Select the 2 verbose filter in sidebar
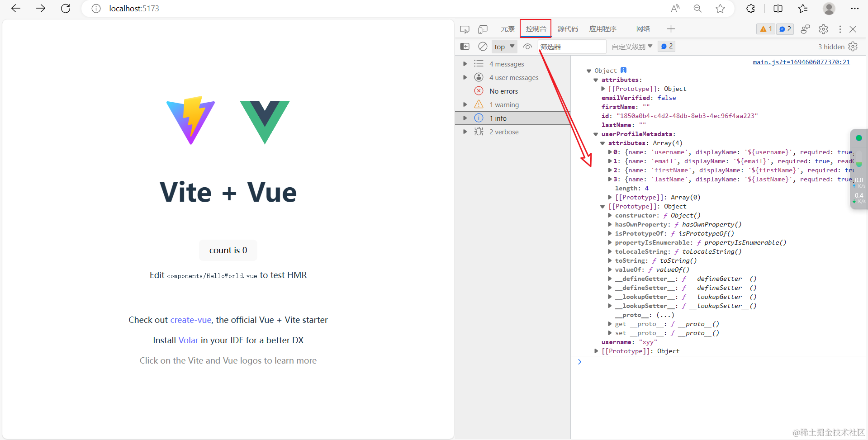This screenshot has width=868, height=440. (504, 132)
